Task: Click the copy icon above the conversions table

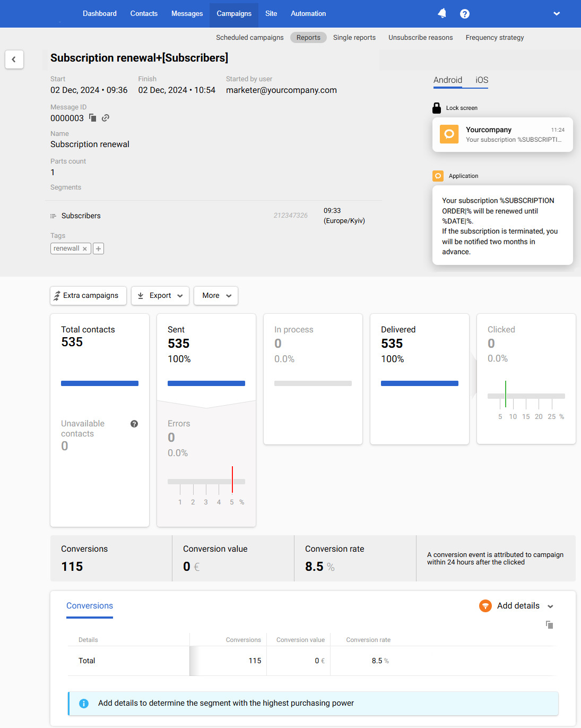Action: 549,625
